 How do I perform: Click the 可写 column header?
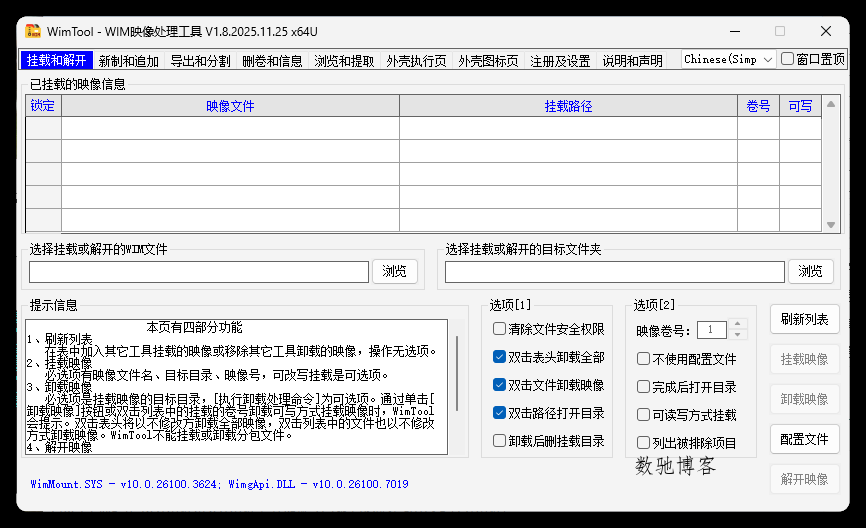click(800, 105)
